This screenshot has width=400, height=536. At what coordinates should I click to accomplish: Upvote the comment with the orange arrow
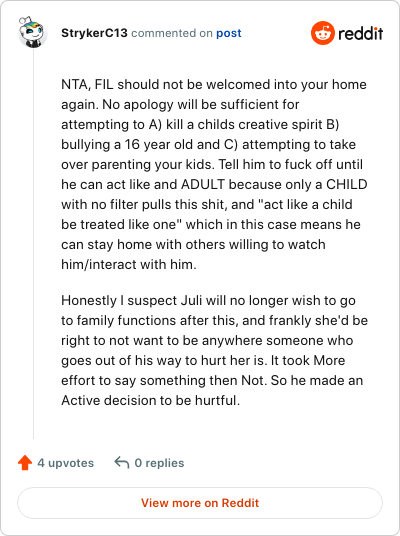point(25,463)
